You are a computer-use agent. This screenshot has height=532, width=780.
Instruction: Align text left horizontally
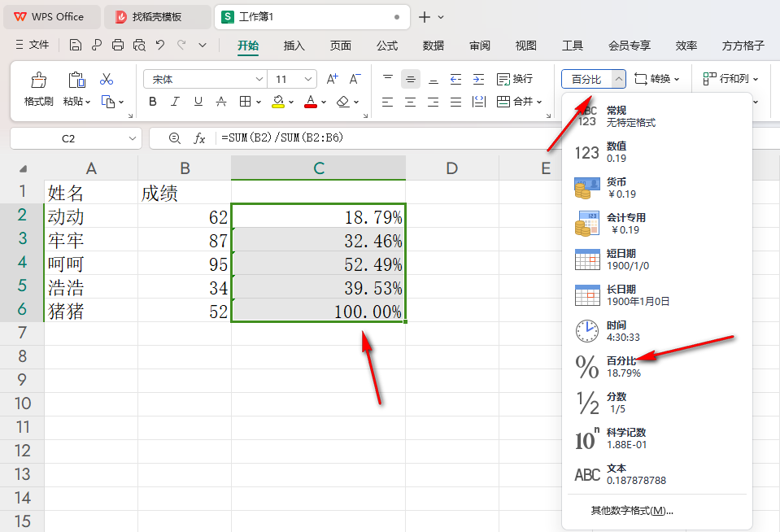[x=387, y=102]
